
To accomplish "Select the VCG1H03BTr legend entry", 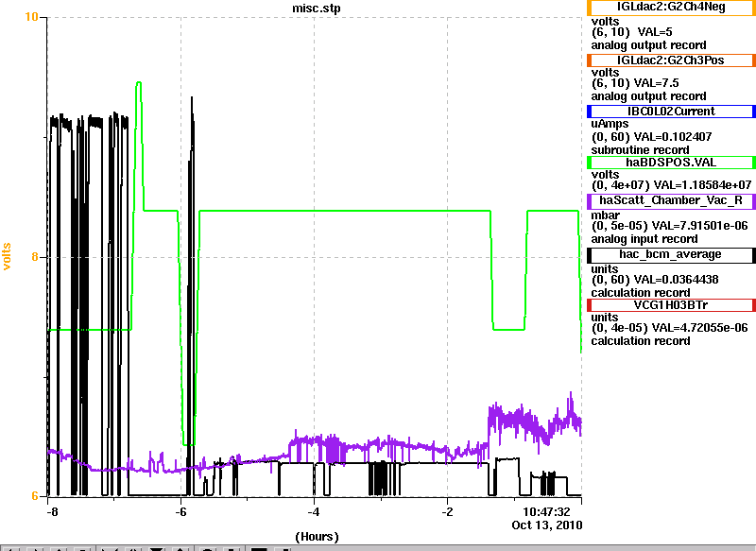I will click(671, 305).
